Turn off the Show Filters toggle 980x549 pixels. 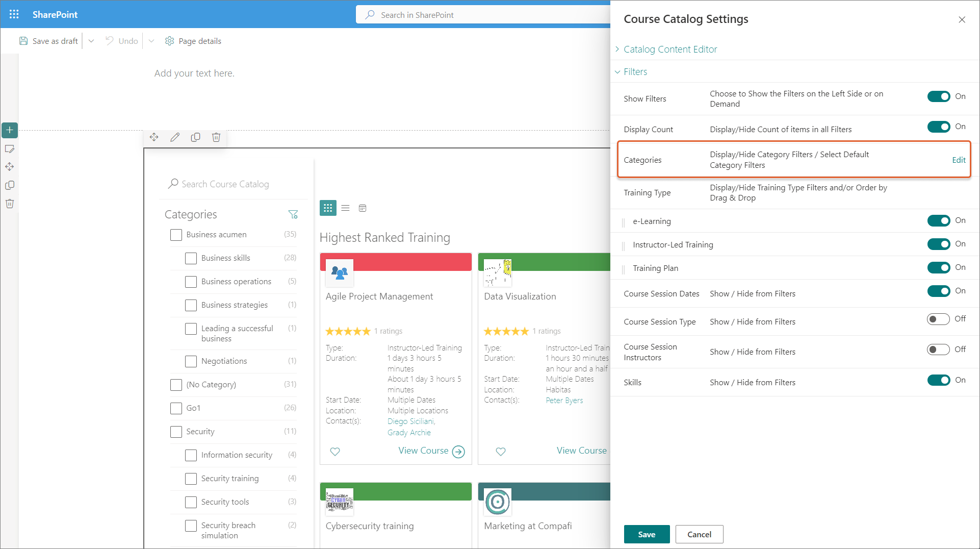point(938,96)
